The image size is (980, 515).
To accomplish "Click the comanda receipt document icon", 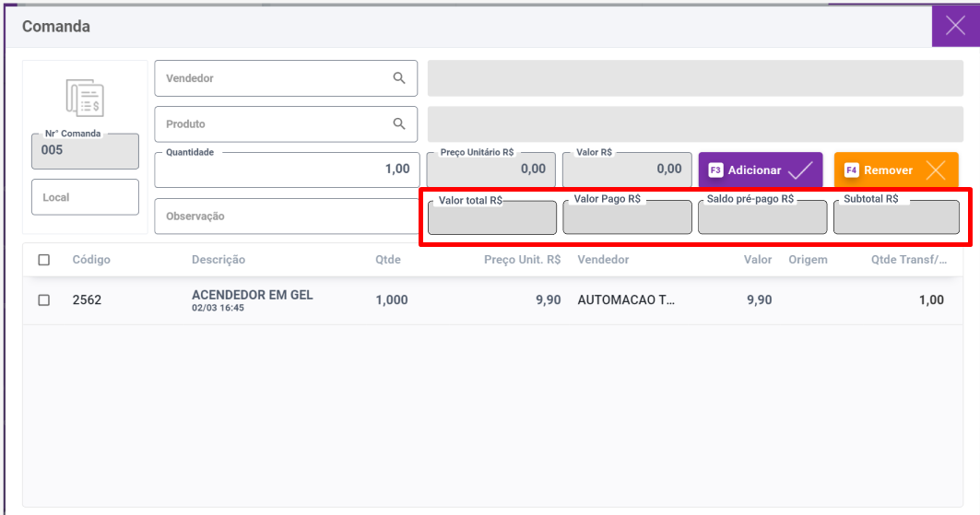I will [85, 97].
